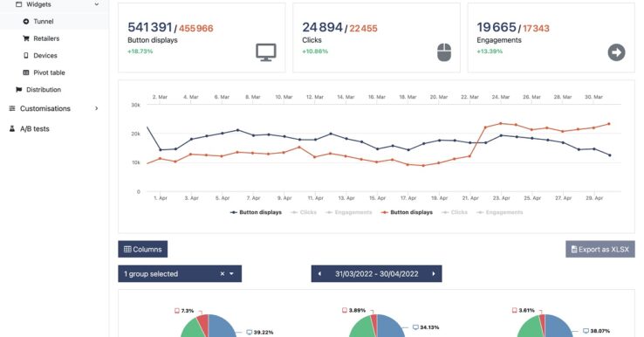Open the group selection dropdown caret
This screenshot has width=644, height=337.
[x=231, y=274]
